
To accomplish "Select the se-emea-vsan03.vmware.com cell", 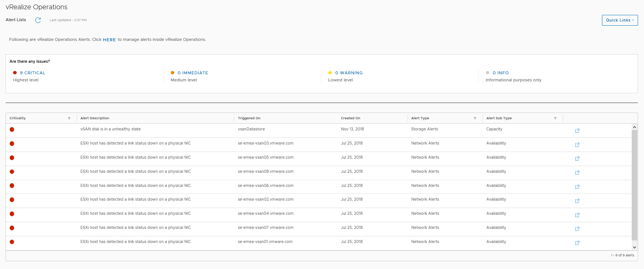I will [265, 143].
